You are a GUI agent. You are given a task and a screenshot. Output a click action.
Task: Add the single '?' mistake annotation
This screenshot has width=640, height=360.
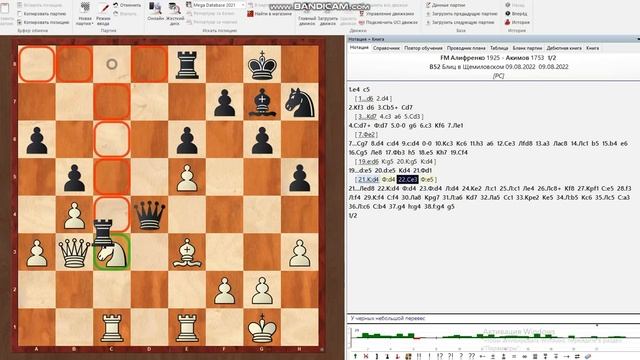pyautogui.click(x=461, y=356)
